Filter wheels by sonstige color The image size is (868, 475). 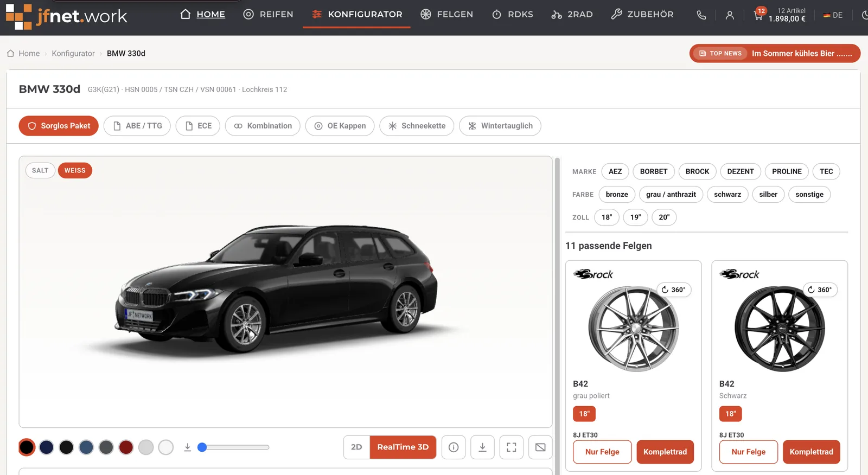pyautogui.click(x=809, y=194)
